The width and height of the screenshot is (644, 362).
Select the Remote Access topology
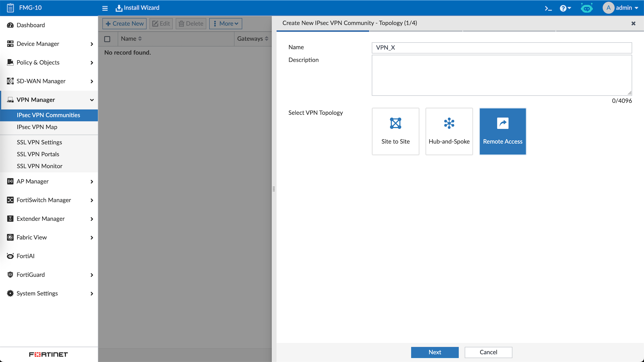click(502, 131)
